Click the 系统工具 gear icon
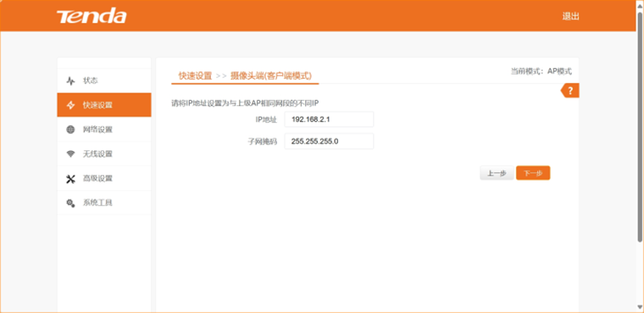 point(70,203)
